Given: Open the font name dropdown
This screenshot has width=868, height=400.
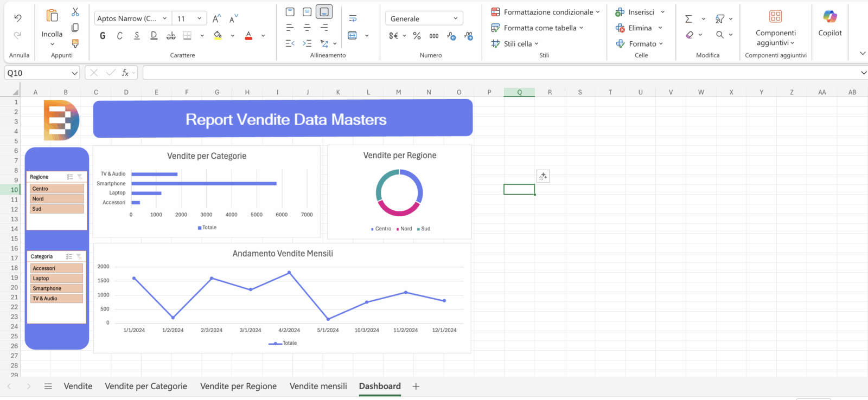Looking at the screenshot, I should pyautogui.click(x=164, y=18).
